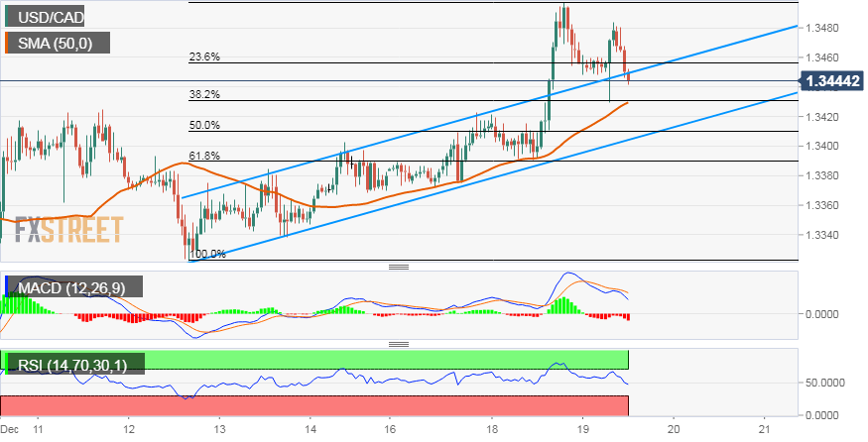The height and width of the screenshot is (442, 868).
Task: Select the 23.6% Fibonacci level label
Action: pos(204,57)
